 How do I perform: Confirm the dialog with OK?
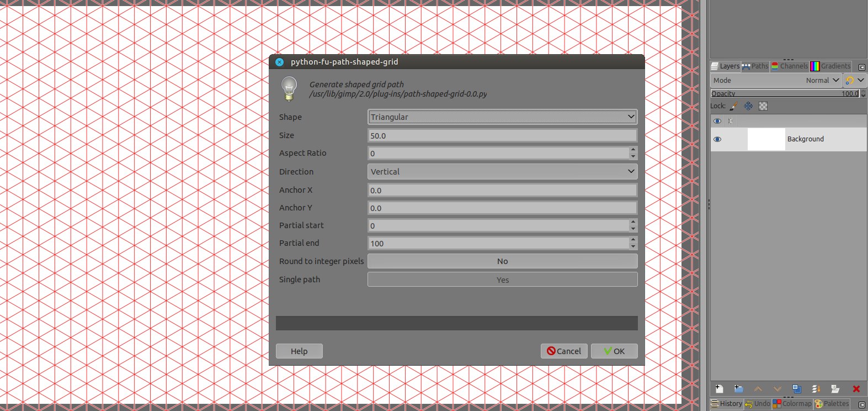pyautogui.click(x=614, y=351)
